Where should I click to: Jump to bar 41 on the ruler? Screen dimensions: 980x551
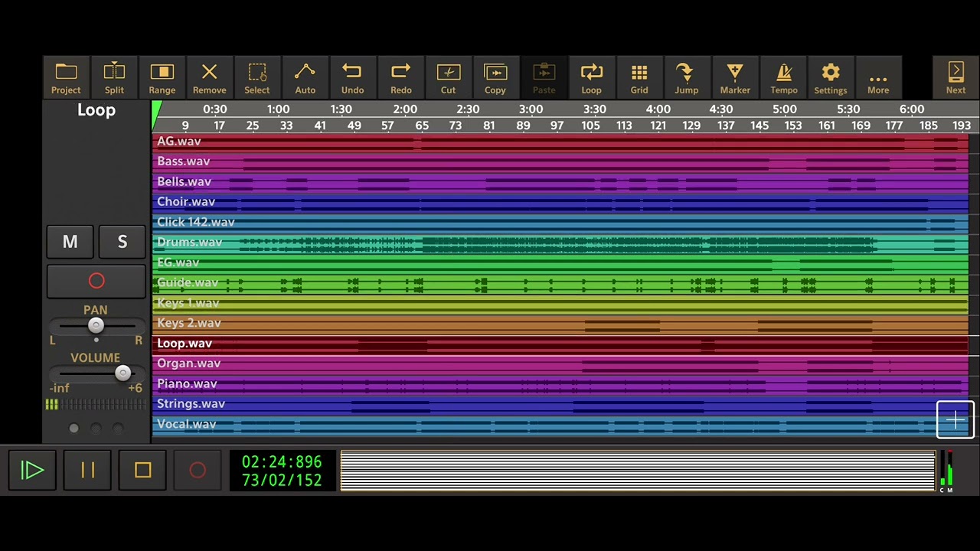click(320, 126)
